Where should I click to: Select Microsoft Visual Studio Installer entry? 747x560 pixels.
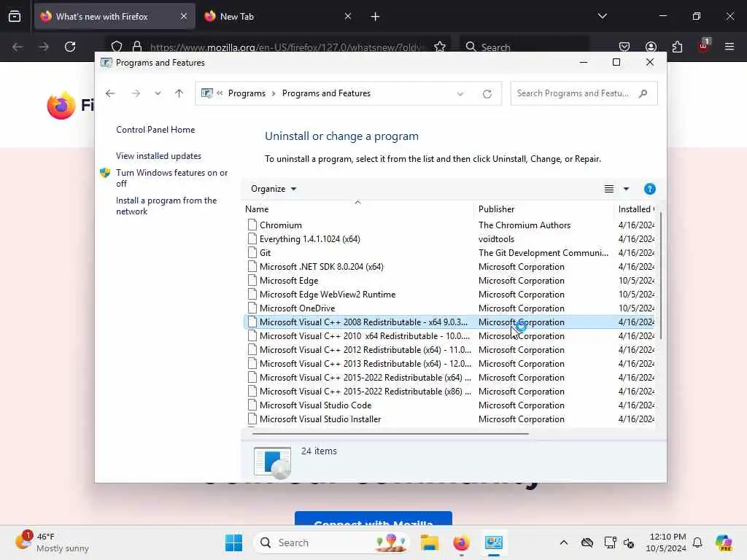pyautogui.click(x=449, y=419)
